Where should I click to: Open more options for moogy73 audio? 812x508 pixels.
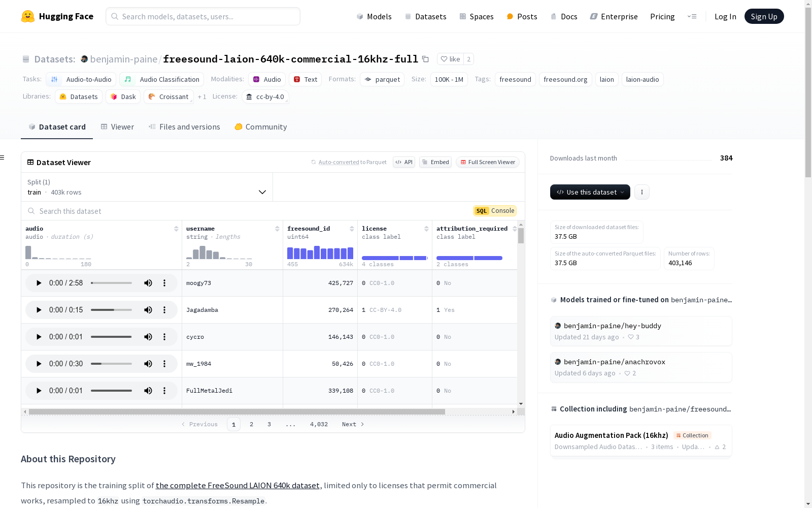[164, 283]
